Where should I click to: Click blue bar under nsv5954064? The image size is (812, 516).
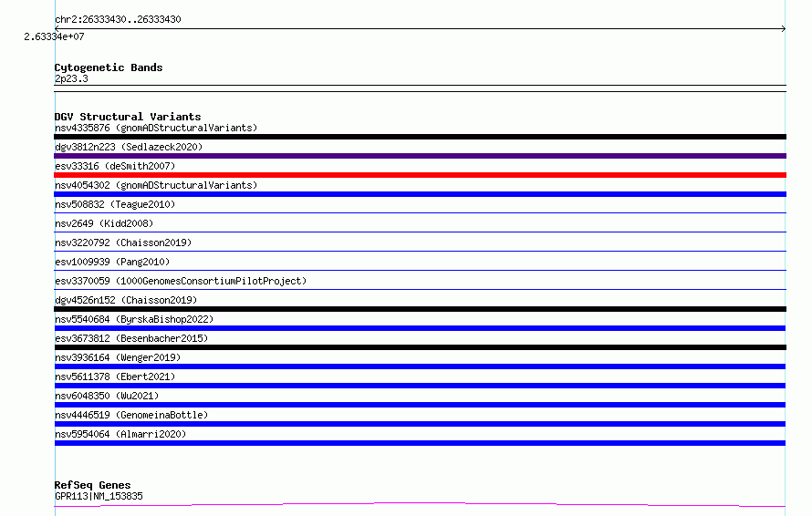click(x=420, y=443)
